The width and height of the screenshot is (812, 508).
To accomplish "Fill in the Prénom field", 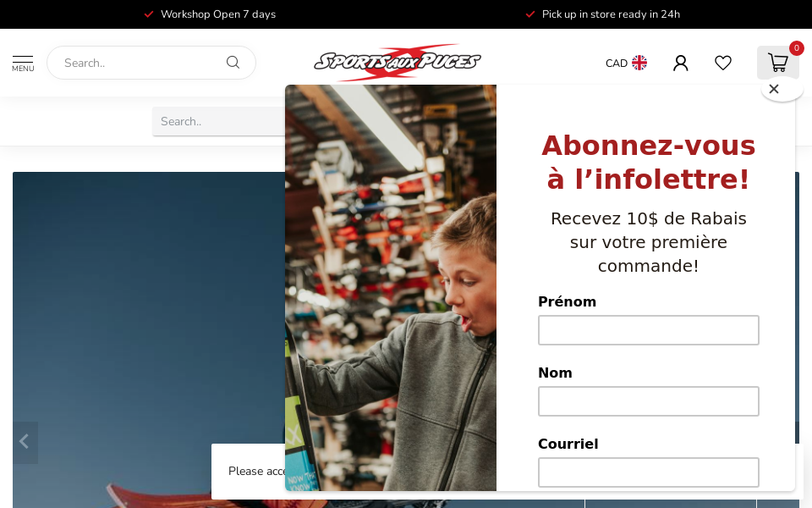I will [649, 330].
